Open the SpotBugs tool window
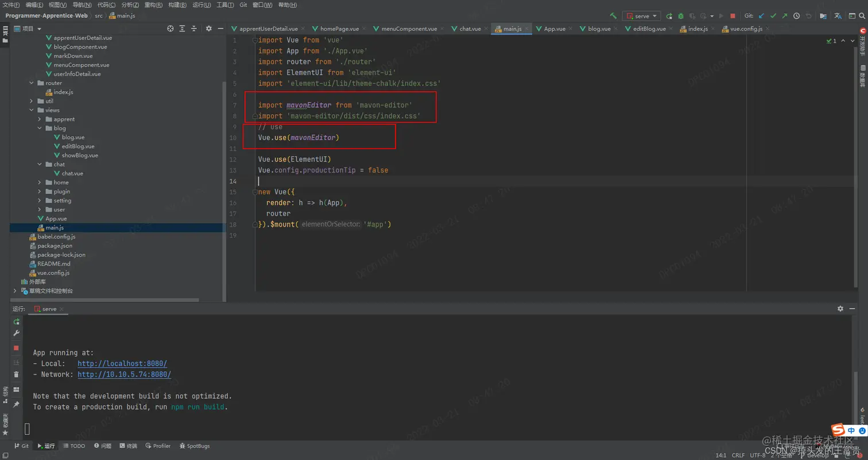 point(195,446)
